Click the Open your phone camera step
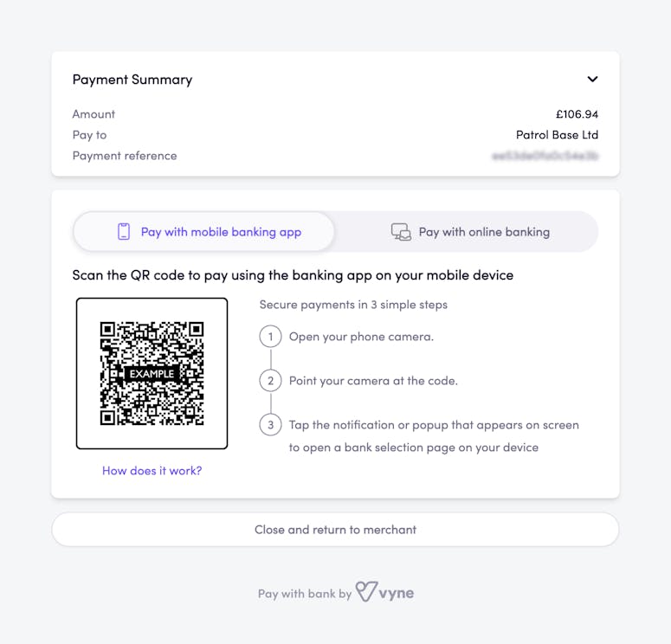Screen dimensions: 671x644 pos(362,337)
